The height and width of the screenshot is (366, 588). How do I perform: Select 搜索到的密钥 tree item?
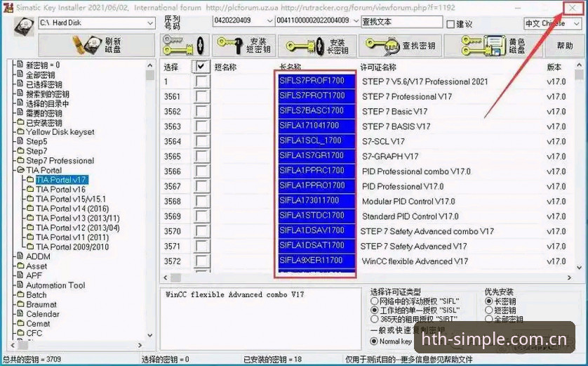(48, 94)
